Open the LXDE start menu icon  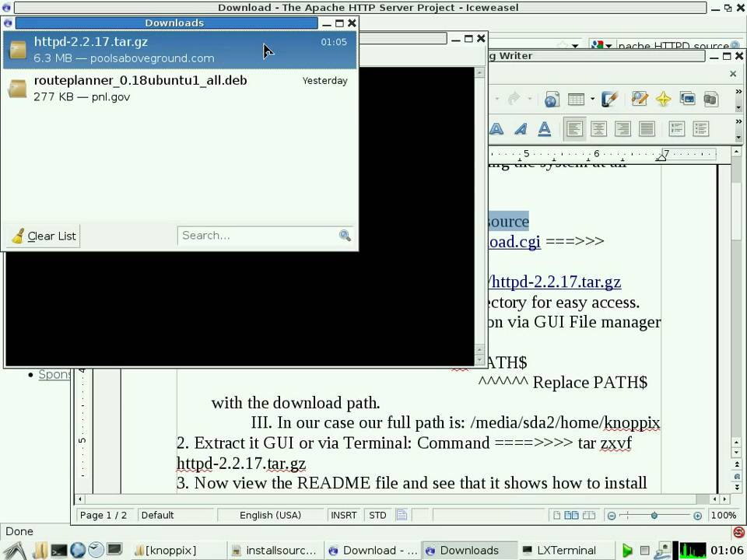[x=14, y=551]
